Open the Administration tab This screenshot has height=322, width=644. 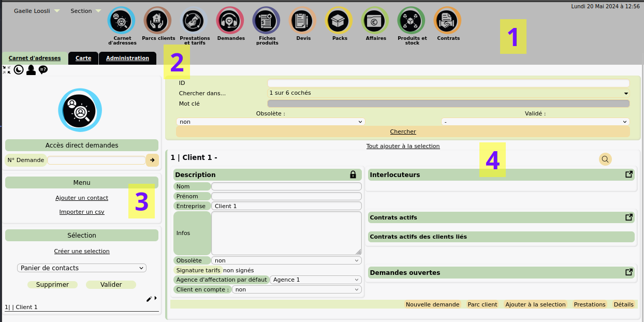pos(127,58)
